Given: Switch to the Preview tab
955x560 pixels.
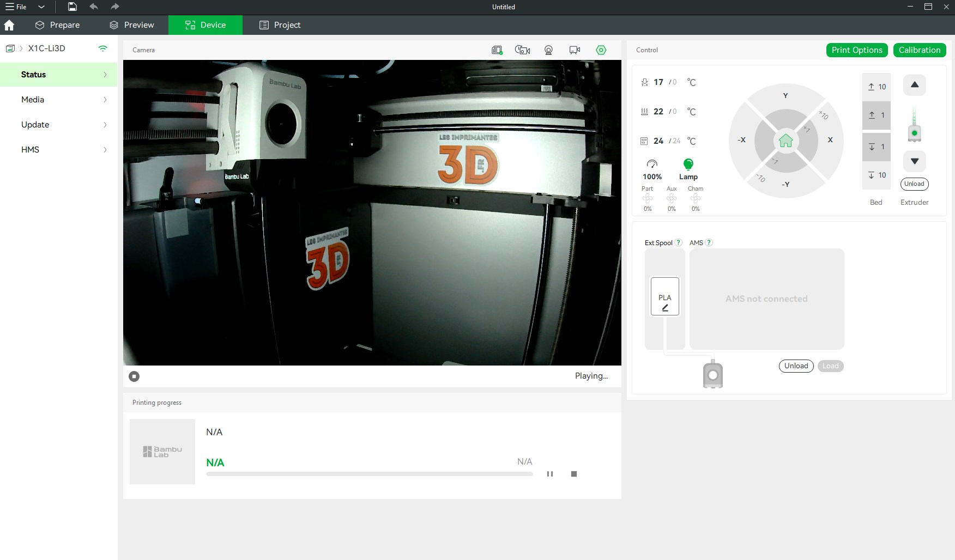Looking at the screenshot, I should point(132,25).
